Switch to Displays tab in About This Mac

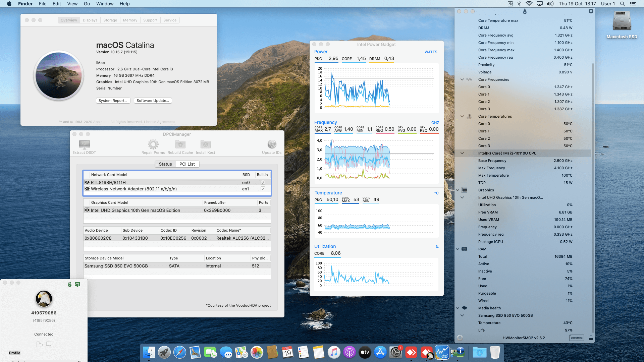pyautogui.click(x=90, y=20)
